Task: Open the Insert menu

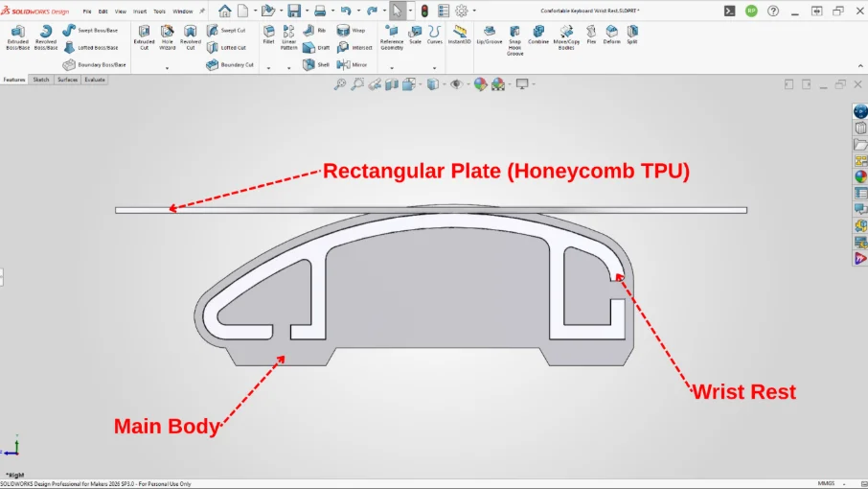Action: [x=140, y=12]
